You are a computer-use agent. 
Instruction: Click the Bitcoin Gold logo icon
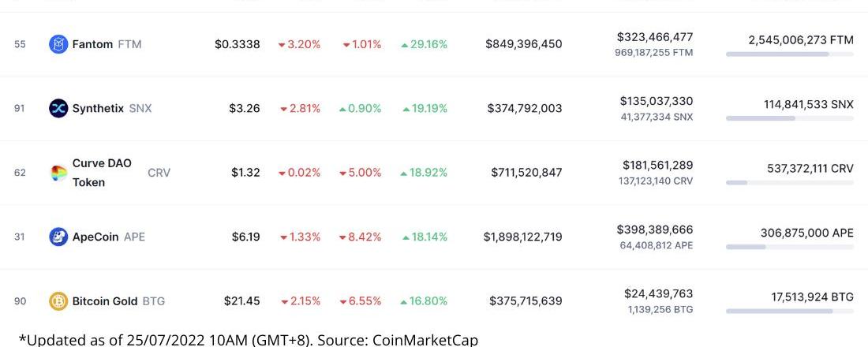[58, 301]
